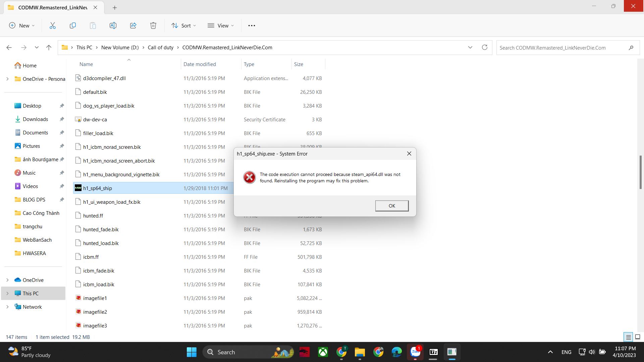This screenshot has height=362, width=644.
Task: Refresh the current folder view
Action: (484, 47)
